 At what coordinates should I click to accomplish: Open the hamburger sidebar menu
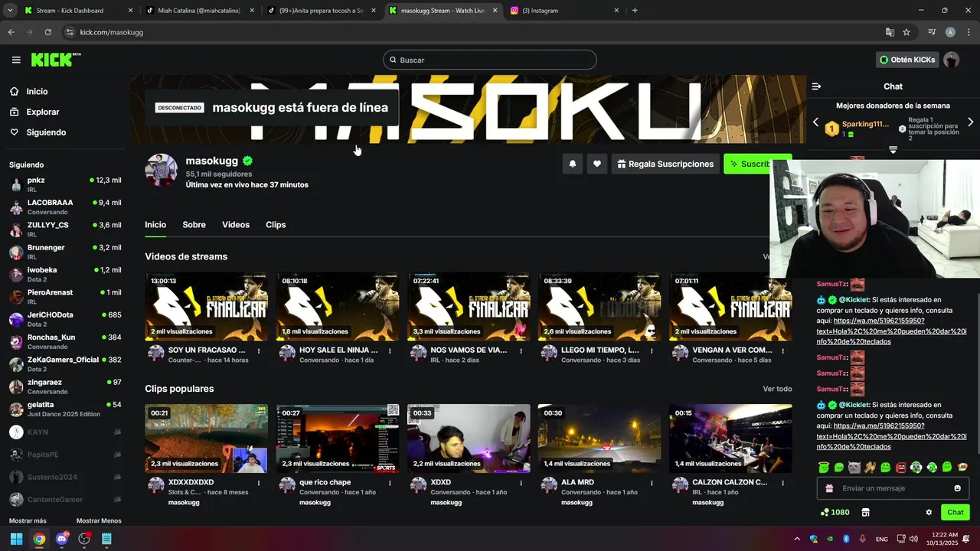[16, 60]
